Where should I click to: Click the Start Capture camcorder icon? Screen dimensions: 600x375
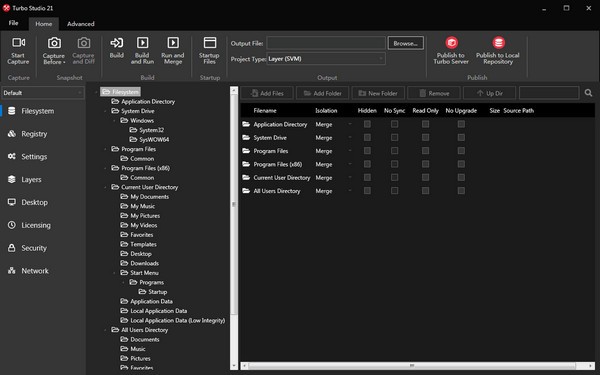coord(18,42)
